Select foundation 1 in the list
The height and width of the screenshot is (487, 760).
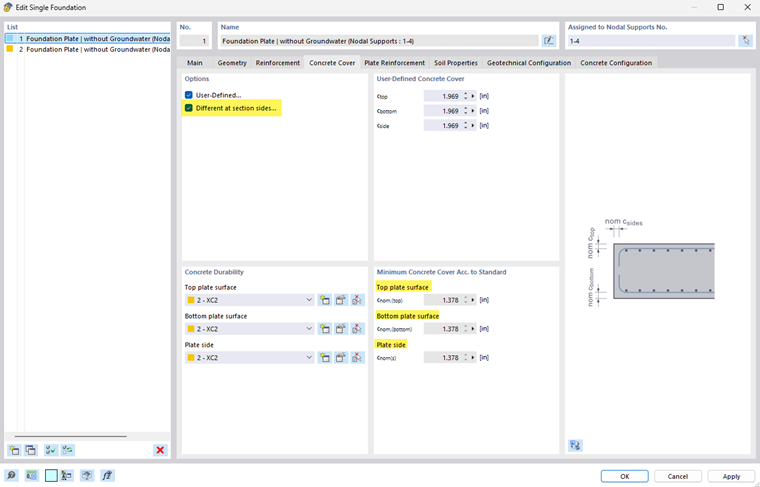point(88,38)
